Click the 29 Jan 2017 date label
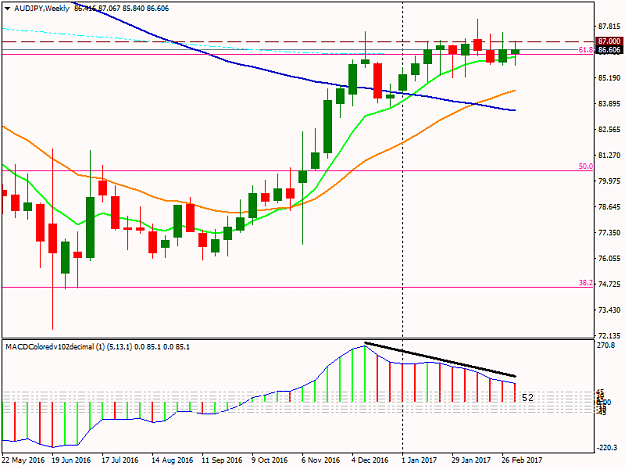The image size is (625, 469). (x=471, y=460)
